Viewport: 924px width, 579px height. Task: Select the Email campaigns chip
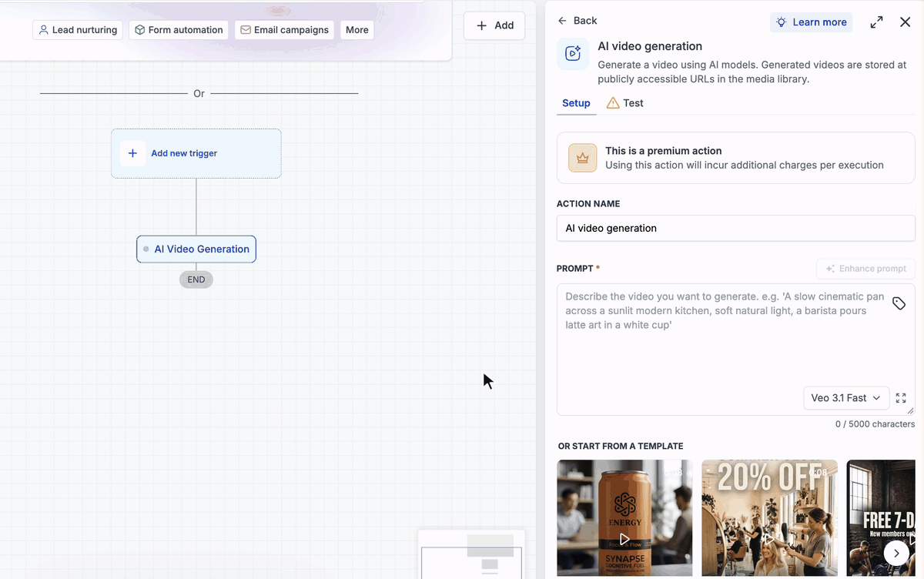tap(284, 30)
